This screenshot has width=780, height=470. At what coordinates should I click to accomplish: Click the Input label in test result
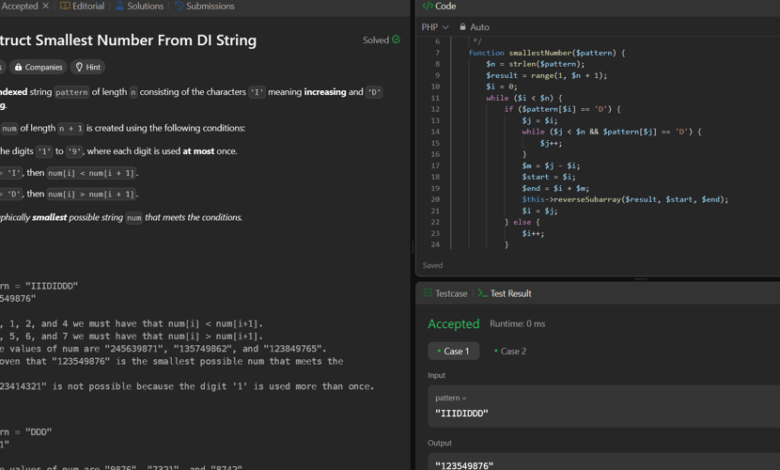coord(436,376)
